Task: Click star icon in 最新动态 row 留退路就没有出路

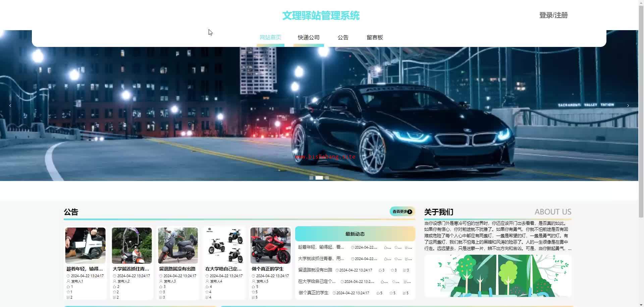Action: (x=392, y=270)
